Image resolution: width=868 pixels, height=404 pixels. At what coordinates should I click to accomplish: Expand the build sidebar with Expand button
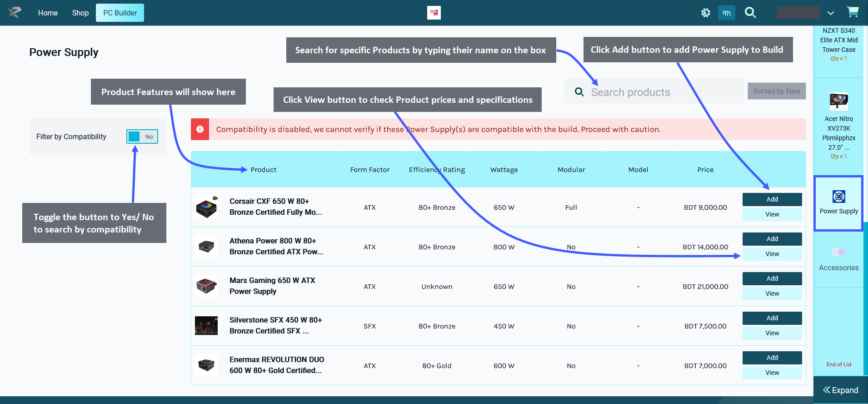click(841, 390)
